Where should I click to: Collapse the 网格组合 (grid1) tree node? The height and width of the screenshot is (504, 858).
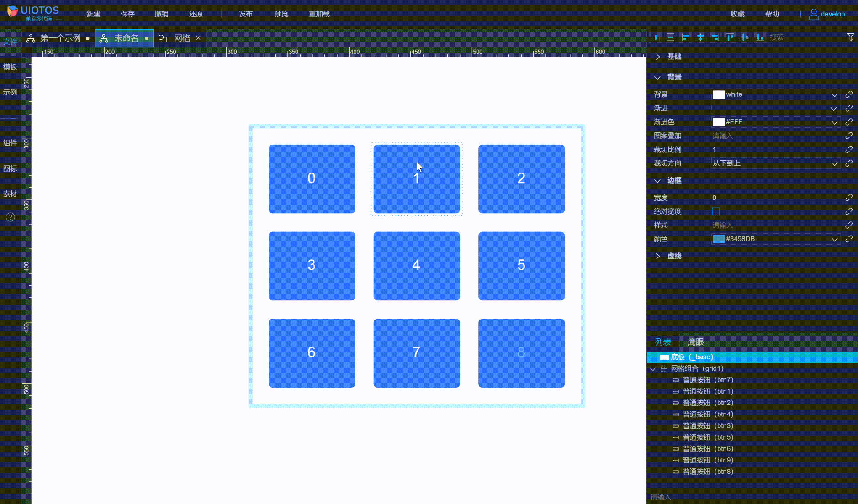[x=653, y=369]
